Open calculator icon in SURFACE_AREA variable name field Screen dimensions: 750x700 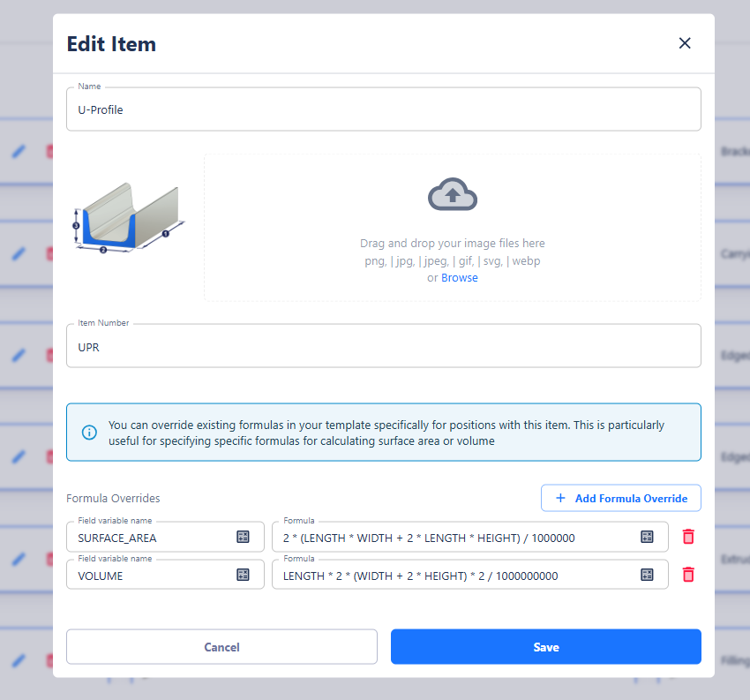pos(243,537)
